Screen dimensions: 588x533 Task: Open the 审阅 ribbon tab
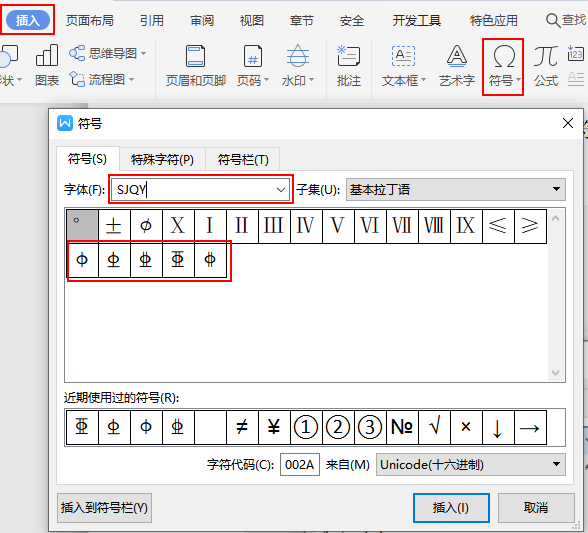(x=202, y=21)
